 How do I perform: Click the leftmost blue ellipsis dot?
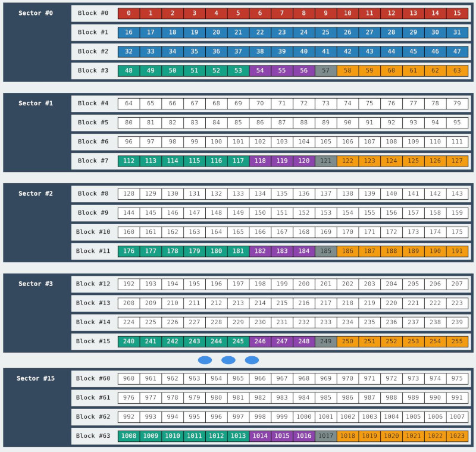[x=205, y=360]
